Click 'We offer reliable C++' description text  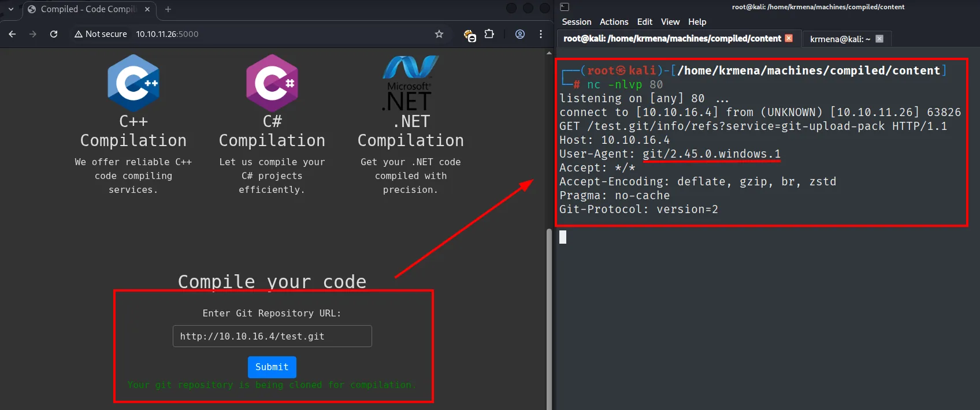pyautogui.click(x=133, y=176)
